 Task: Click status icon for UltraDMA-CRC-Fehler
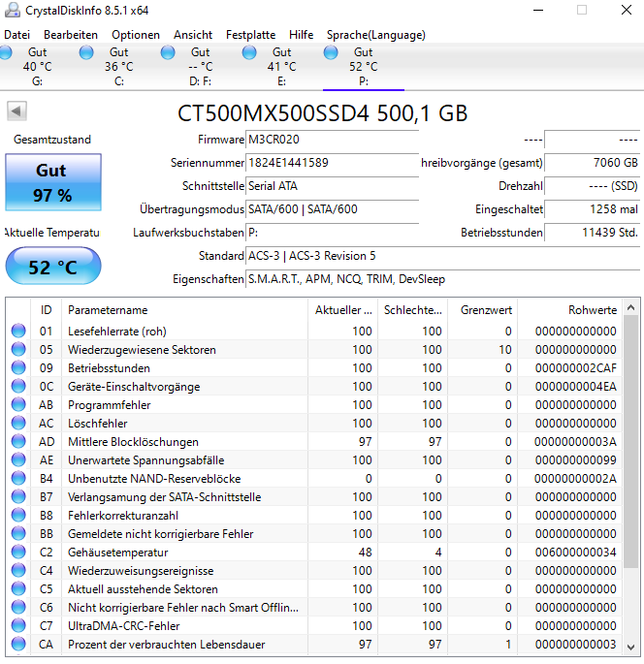pos(18,625)
